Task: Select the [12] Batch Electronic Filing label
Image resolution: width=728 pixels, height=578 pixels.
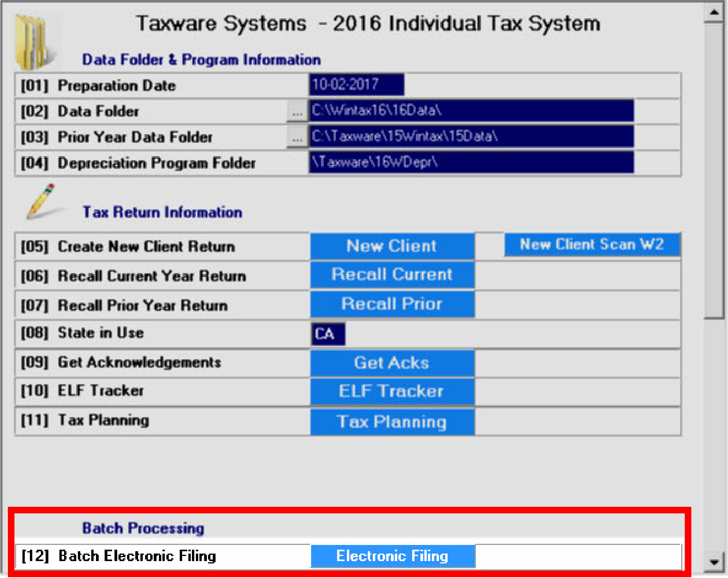Action: tap(118, 556)
